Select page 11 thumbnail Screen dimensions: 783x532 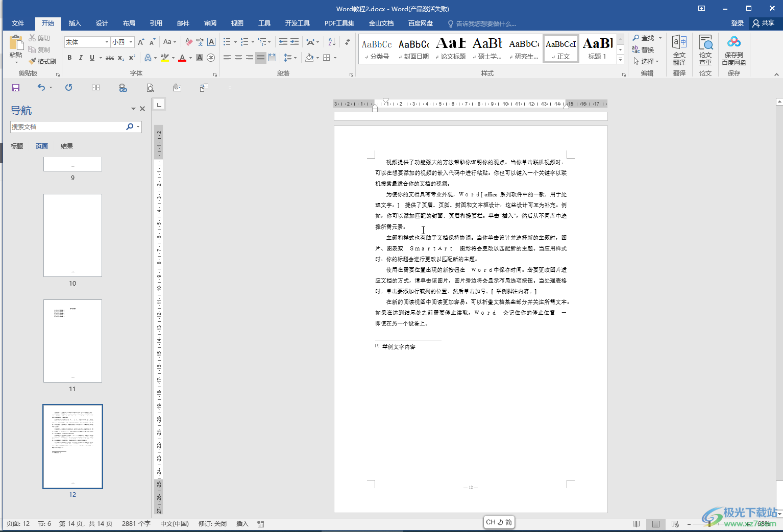coord(72,341)
